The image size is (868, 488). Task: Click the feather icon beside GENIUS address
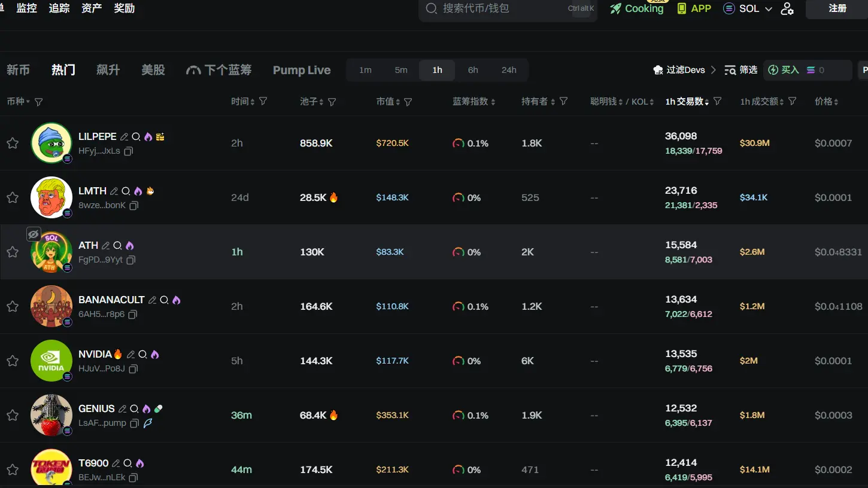point(148,423)
